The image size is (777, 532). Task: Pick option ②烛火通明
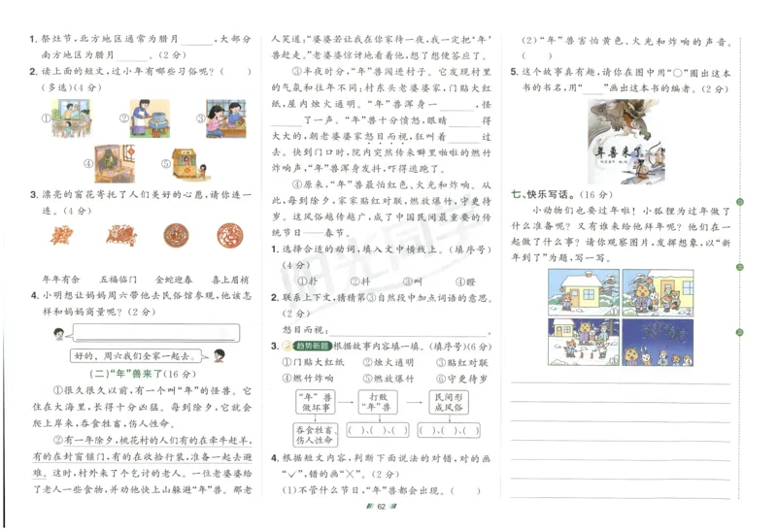pos(388,362)
